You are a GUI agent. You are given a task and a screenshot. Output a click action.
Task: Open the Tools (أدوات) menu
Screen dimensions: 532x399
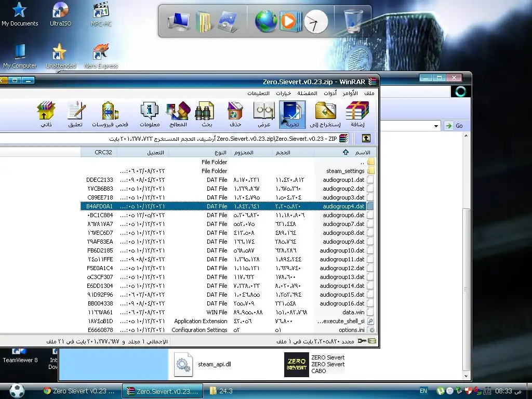coord(330,93)
